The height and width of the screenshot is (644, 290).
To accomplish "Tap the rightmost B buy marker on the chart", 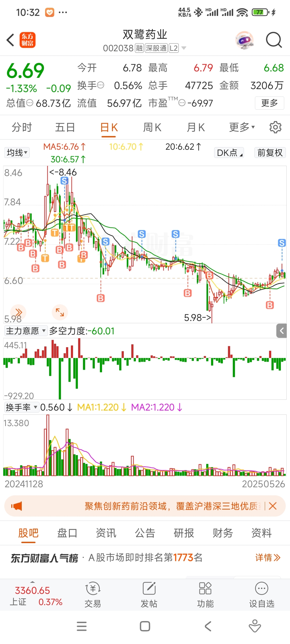I will [270, 305].
